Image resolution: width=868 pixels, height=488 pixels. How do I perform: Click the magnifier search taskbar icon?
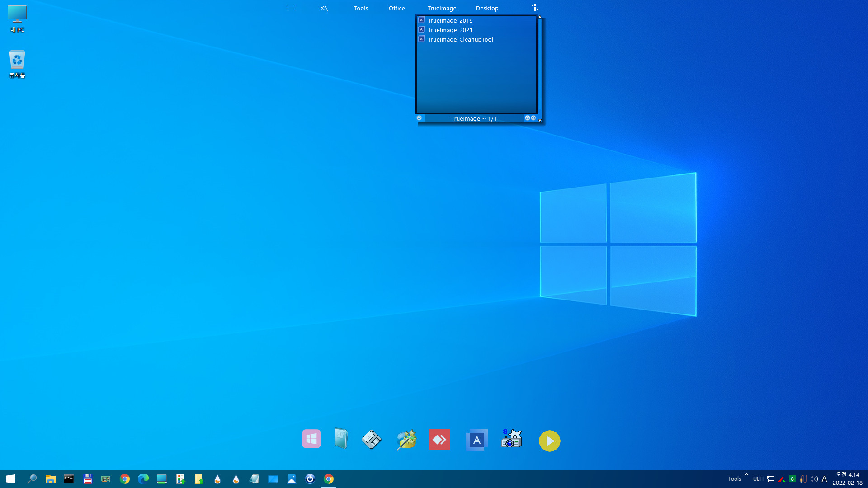[32, 479]
